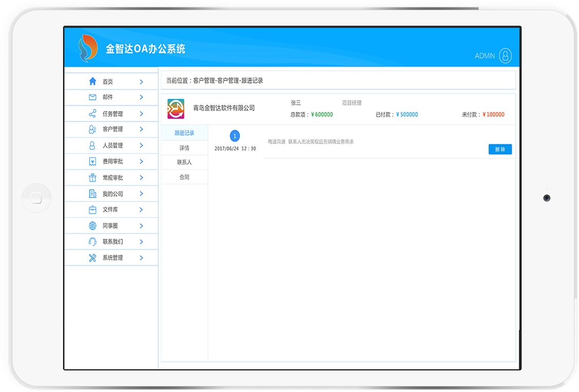Click the mail envelope icon
Image resolution: width=579 pixels, height=392 pixels.
(x=92, y=97)
